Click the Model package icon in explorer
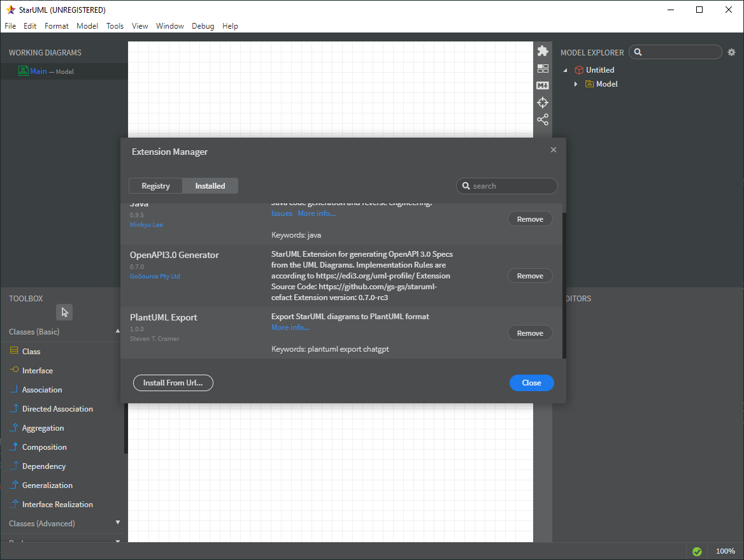The width and height of the screenshot is (744, 560). (x=589, y=84)
